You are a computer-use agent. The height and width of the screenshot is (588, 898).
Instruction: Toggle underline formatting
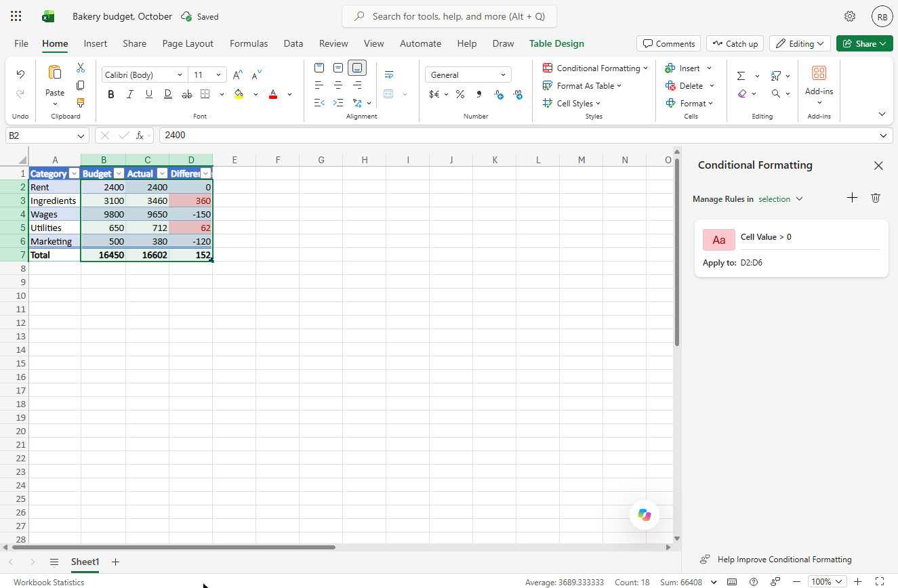pyautogui.click(x=148, y=94)
